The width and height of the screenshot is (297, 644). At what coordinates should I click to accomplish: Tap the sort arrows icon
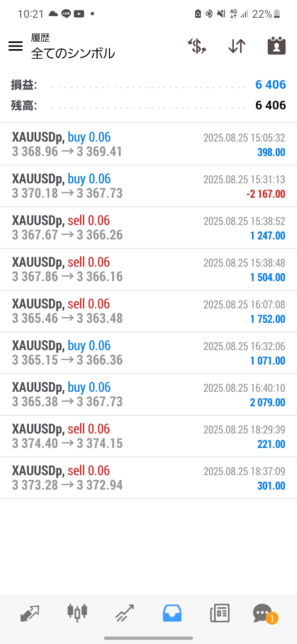point(237,46)
